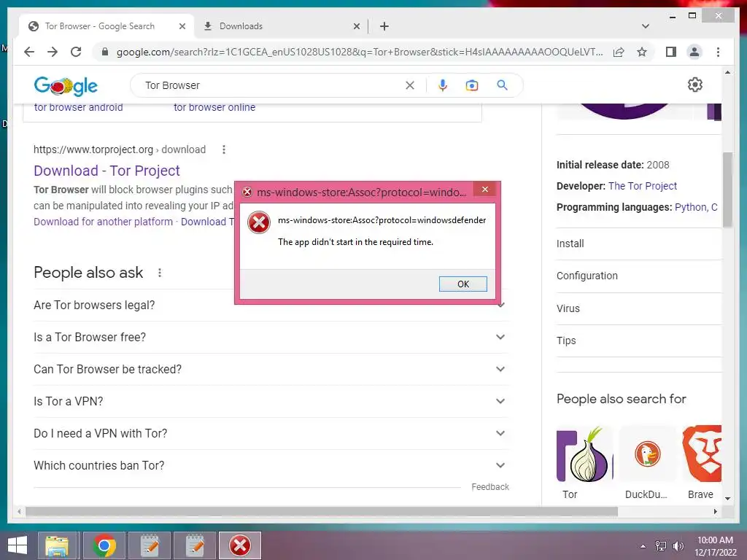Open 'tor browser android' related search
The image size is (747, 560).
(79, 108)
